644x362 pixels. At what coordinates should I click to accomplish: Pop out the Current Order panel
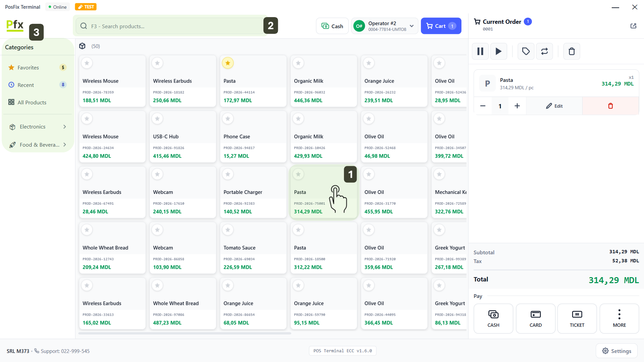[x=633, y=26]
